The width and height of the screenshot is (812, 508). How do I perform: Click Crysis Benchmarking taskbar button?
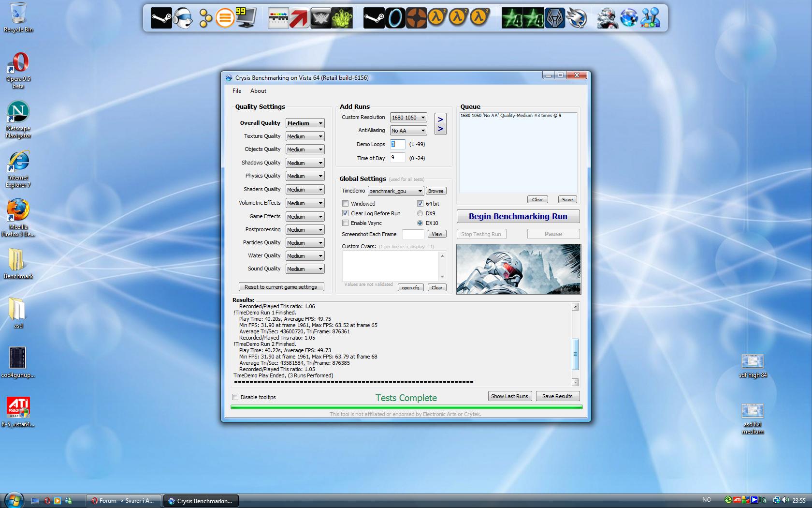click(201, 501)
